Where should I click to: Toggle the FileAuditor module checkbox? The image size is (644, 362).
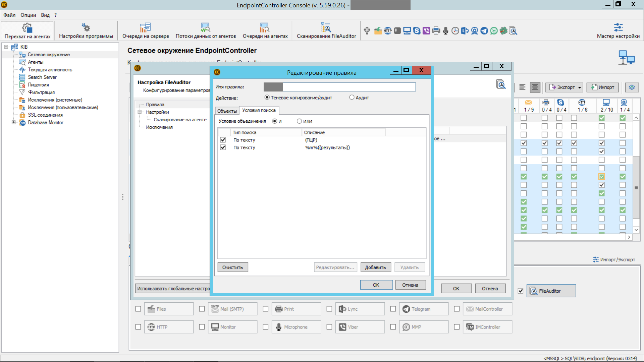point(521,291)
